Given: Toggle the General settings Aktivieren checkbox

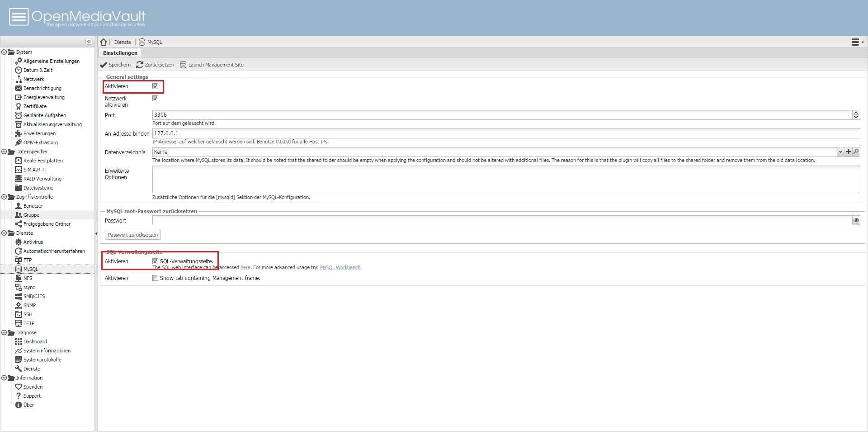Looking at the screenshot, I should pyautogui.click(x=155, y=86).
